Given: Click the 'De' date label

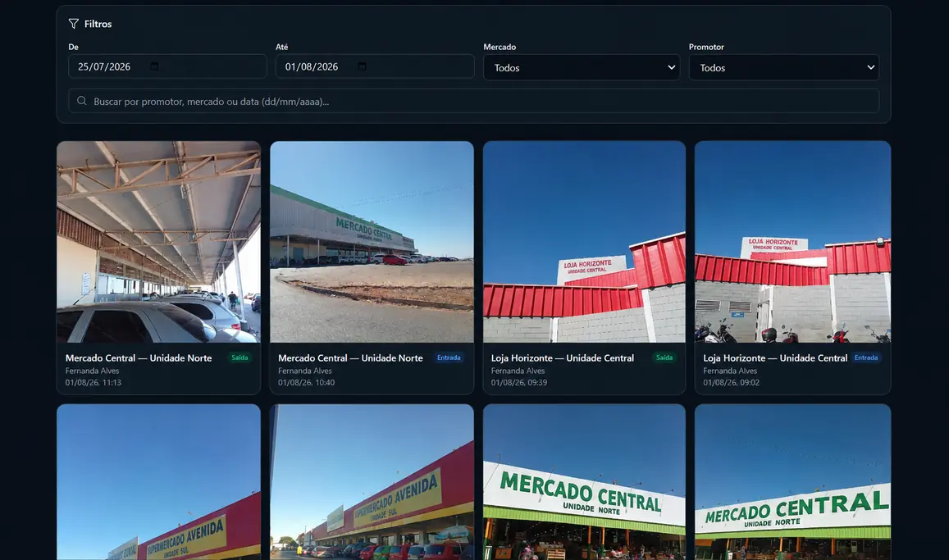Looking at the screenshot, I should pos(73,47).
